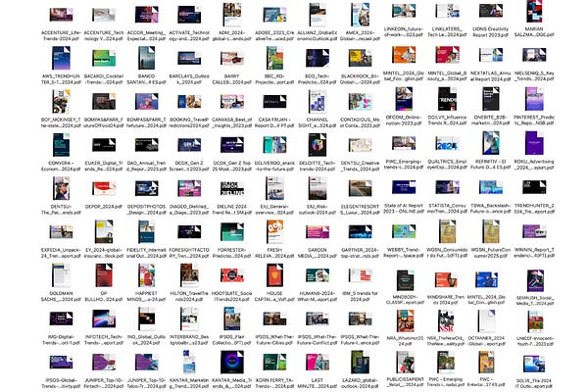Click the ELEGENTRESORTS Luxury 2024 file name
The width and height of the screenshot is (588, 392).
point(360,210)
